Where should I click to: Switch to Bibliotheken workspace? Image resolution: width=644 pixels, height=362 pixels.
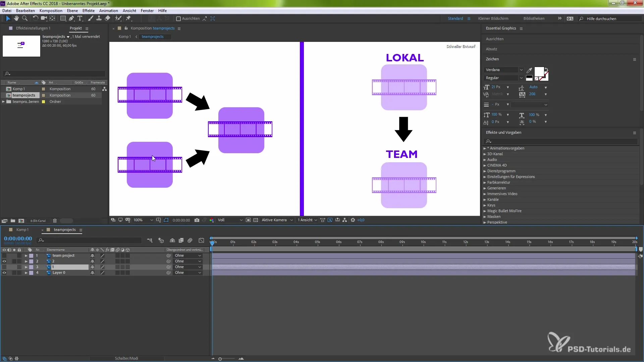[x=534, y=18]
